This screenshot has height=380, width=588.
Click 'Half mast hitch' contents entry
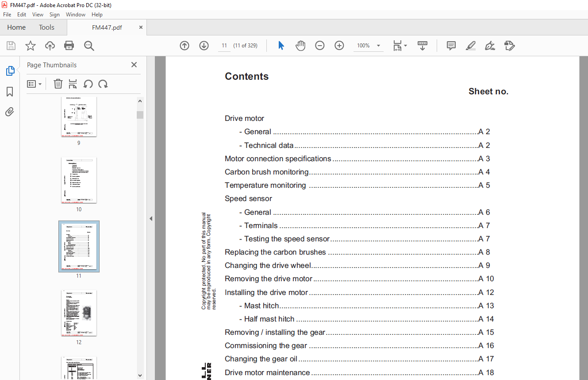pos(269,319)
